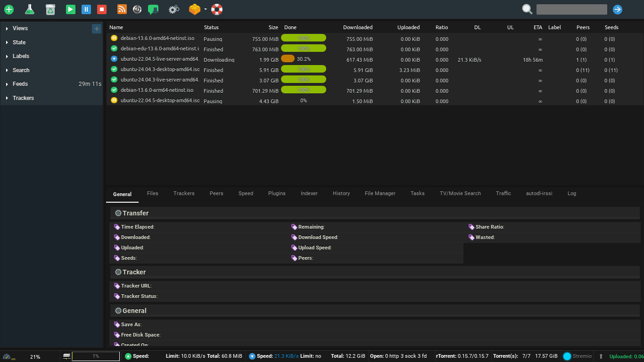The width and height of the screenshot is (644, 362).
Task: Click progress bar of ubuntu-24.04.3-desktop-amd64.iso
Action: [304, 69]
